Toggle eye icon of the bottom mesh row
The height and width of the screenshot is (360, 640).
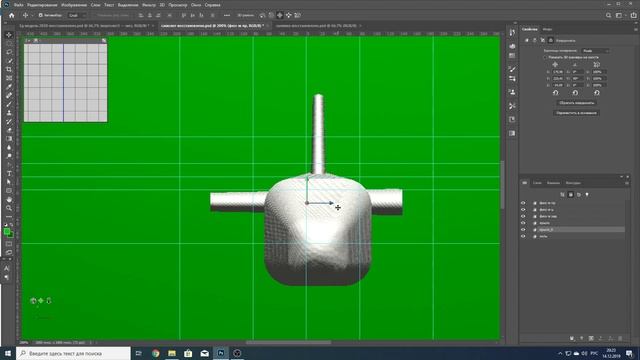(523, 236)
